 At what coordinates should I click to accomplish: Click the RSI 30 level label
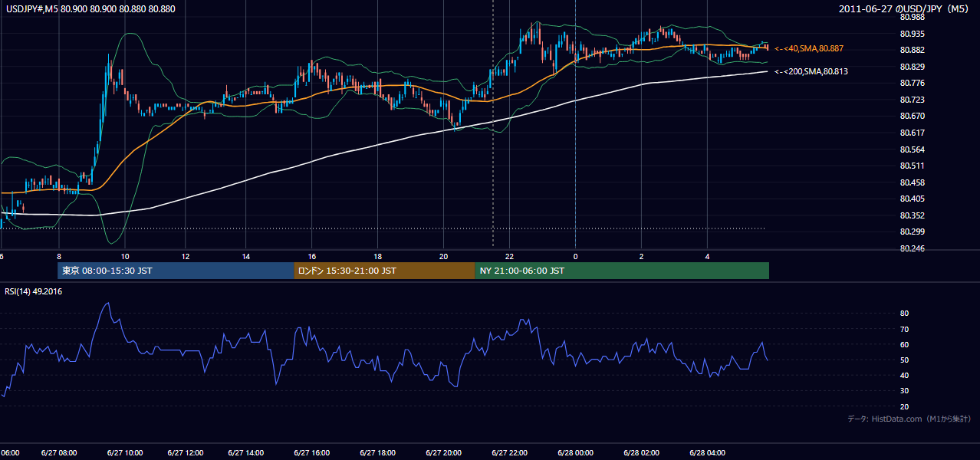tap(904, 391)
